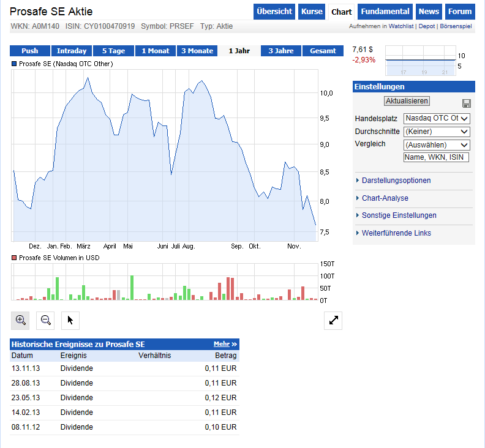Image resolution: width=485 pixels, height=448 pixels.
Task: Switch to the Fundamental tab
Action: 385,12
